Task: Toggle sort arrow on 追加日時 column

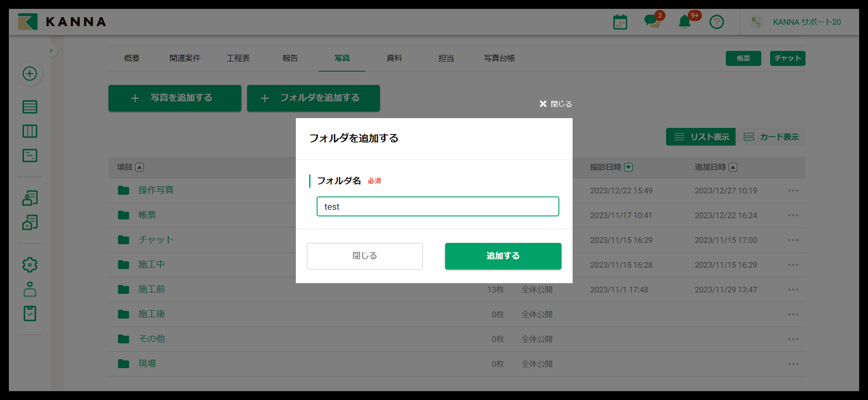Action: pos(733,167)
